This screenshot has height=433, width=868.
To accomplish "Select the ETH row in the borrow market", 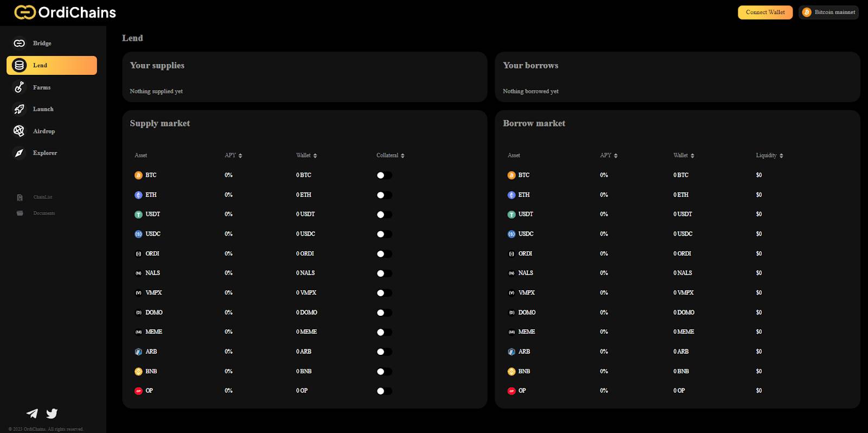I will [x=524, y=195].
